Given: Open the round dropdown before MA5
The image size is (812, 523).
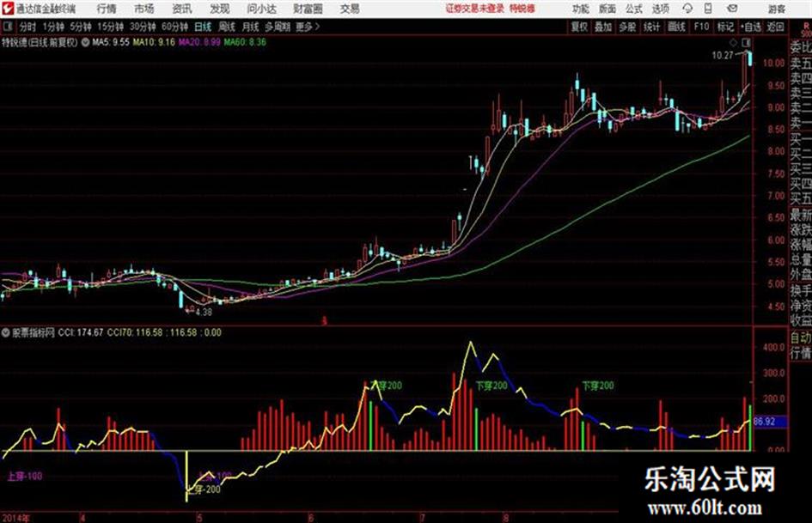Looking at the screenshot, I should click(x=85, y=42).
